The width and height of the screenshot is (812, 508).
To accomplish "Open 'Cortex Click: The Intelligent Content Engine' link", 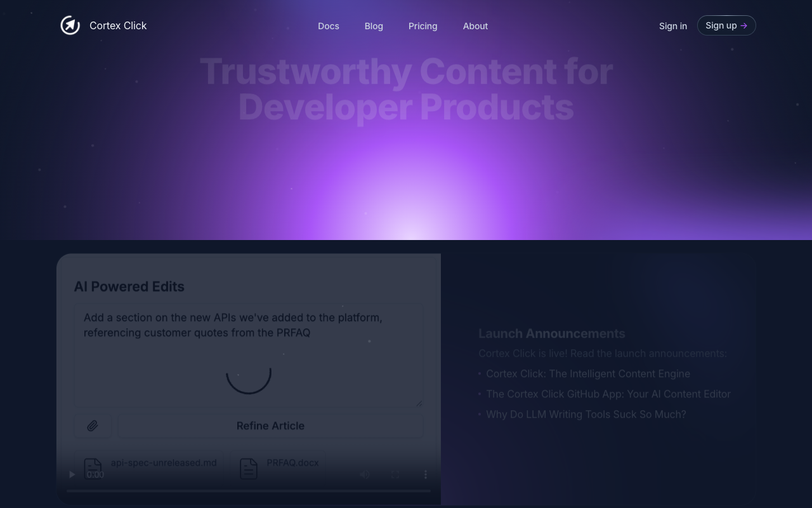I will click(588, 373).
